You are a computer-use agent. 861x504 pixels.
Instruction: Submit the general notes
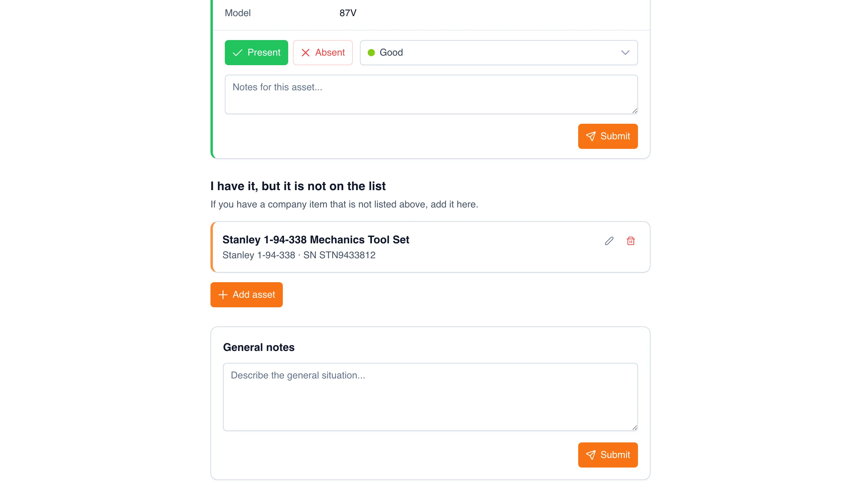point(608,455)
